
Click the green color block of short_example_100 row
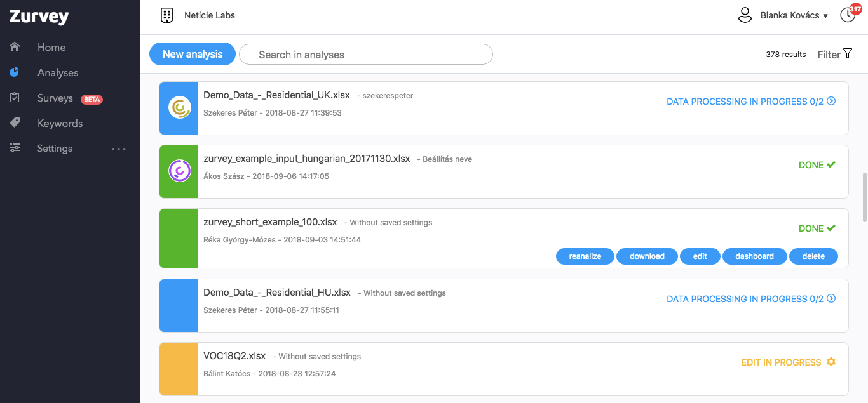tap(179, 239)
